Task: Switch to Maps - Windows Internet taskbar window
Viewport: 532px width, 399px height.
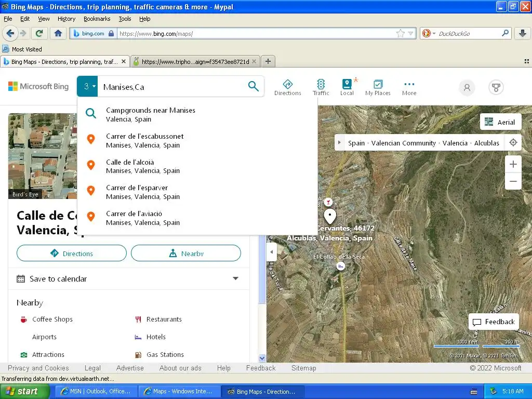Action: pyautogui.click(x=179, y=392)
